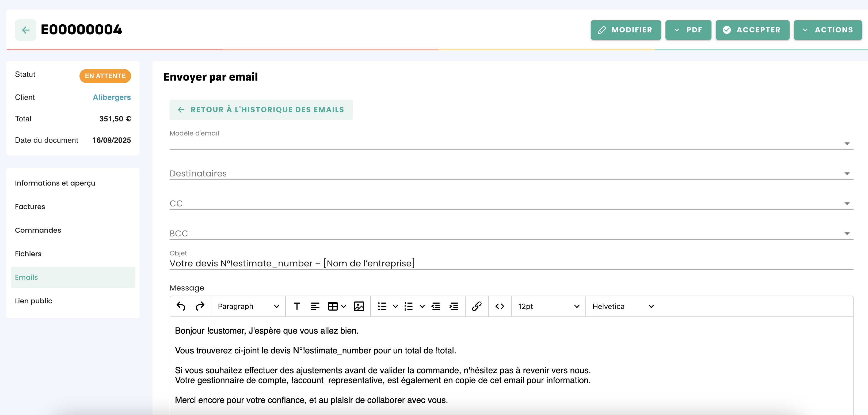This screenshot has height=415, width=868.
Task: Click the Objet subject input field
Action: click(511, 263)
